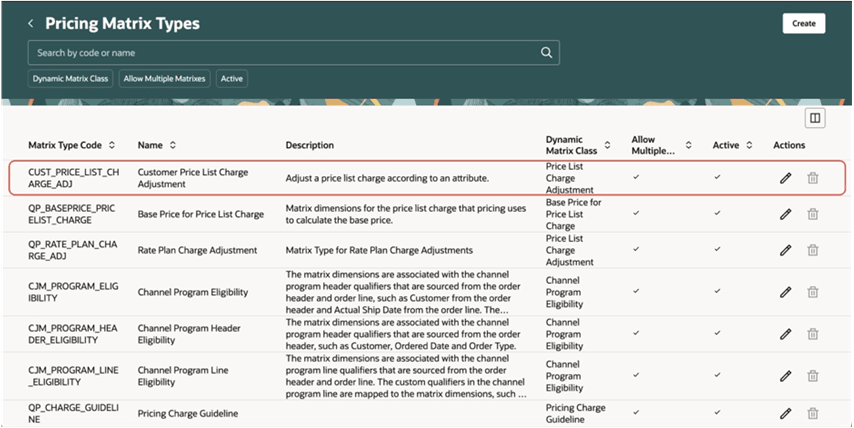854x428 pixels.
Task: Edit Channel Program Eligibility row
Action: pos(785,292)
